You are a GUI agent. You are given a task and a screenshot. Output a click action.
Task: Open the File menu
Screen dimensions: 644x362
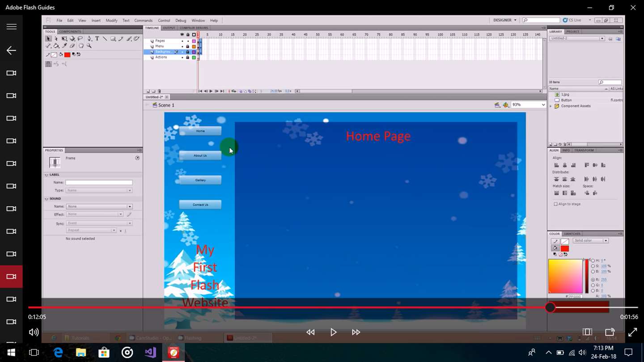tap(59, 21)
